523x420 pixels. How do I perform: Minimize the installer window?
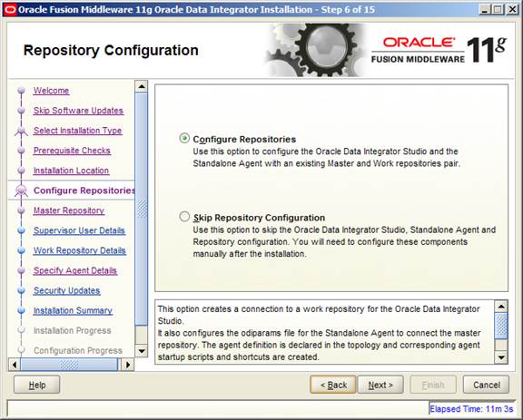pos(484,10)
